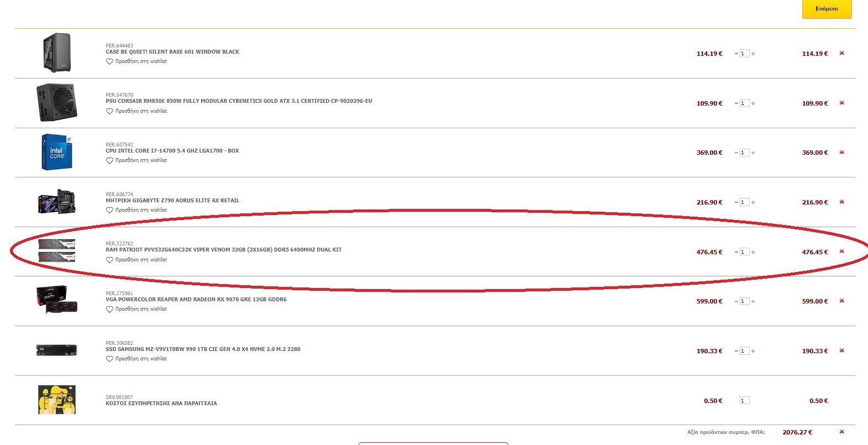Screen dimensions: 868x445
Task: Open the 'CASE BE QUIET! SILENT BASE 601' product link
Action: pyautogui.click(x=172, y=52)
